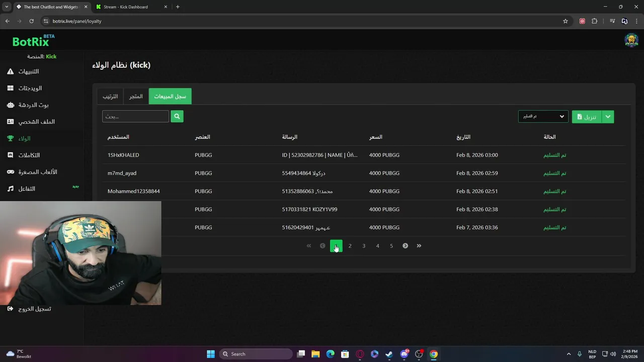Screen dimensions: 644x362
Task: Click the Mohammed12358844 user cell
Action: pos(134,191)
